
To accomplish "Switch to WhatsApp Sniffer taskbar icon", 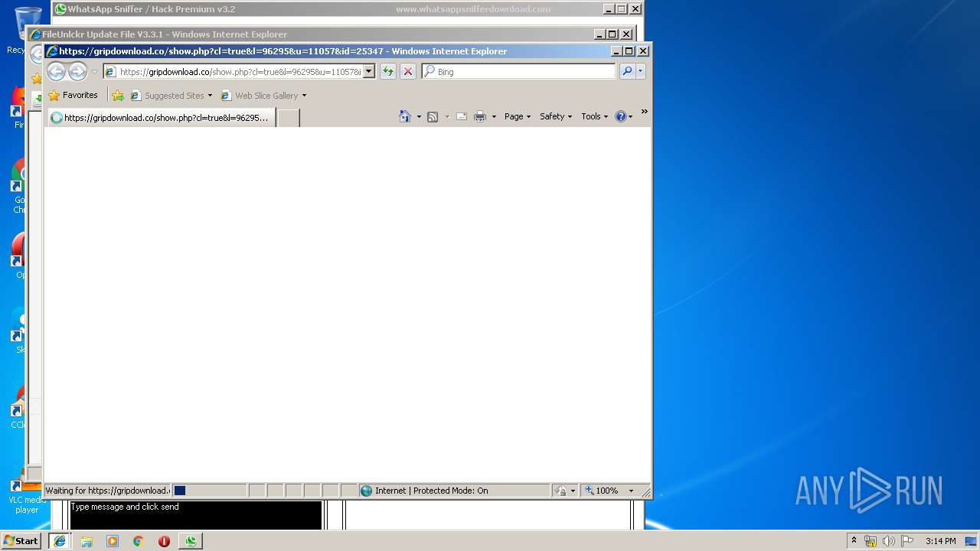I will [191, 541].
